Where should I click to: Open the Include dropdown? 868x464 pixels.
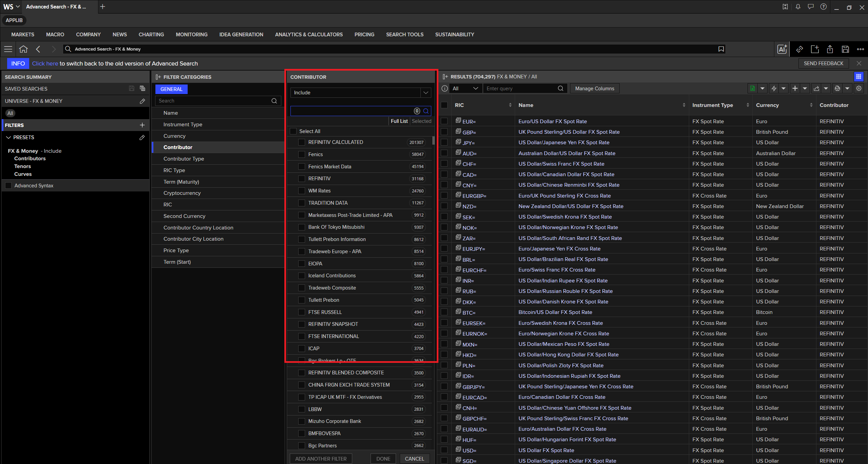pyautogui.click(x=361, y=93)
